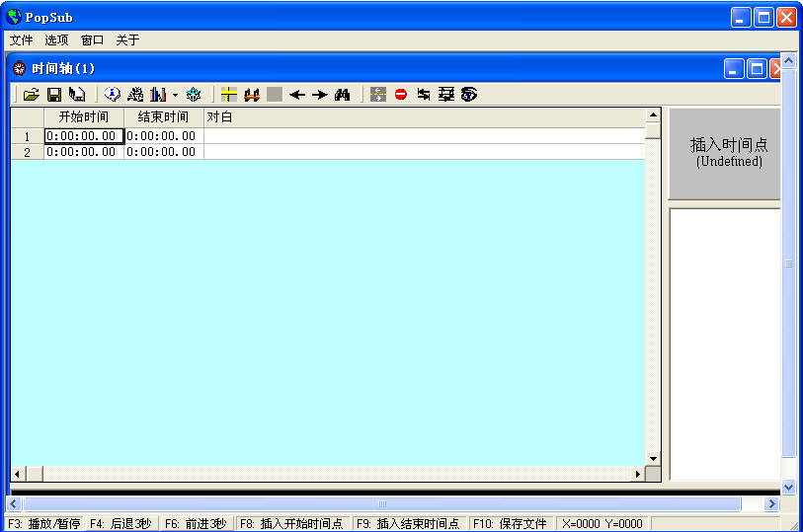Screen dimensions: 803x532
Task: Minimize the 时间轴(1) child window
Action: coord(733,68)
